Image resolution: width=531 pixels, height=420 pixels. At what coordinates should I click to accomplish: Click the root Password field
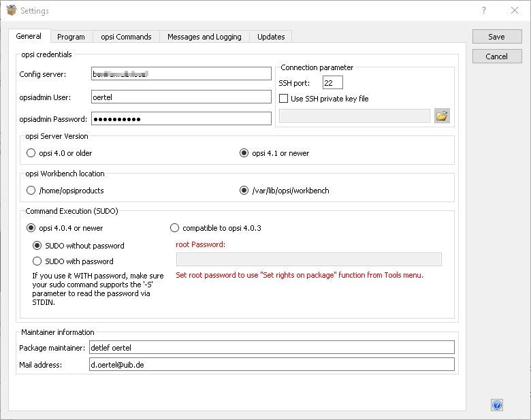pyautogui.click(x=309, y=259)
